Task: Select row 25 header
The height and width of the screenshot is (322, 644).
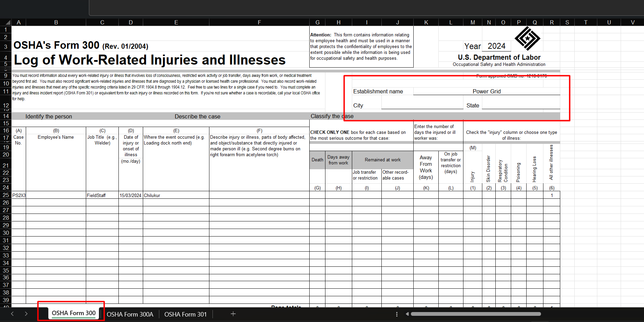Action: coord(6,195)
